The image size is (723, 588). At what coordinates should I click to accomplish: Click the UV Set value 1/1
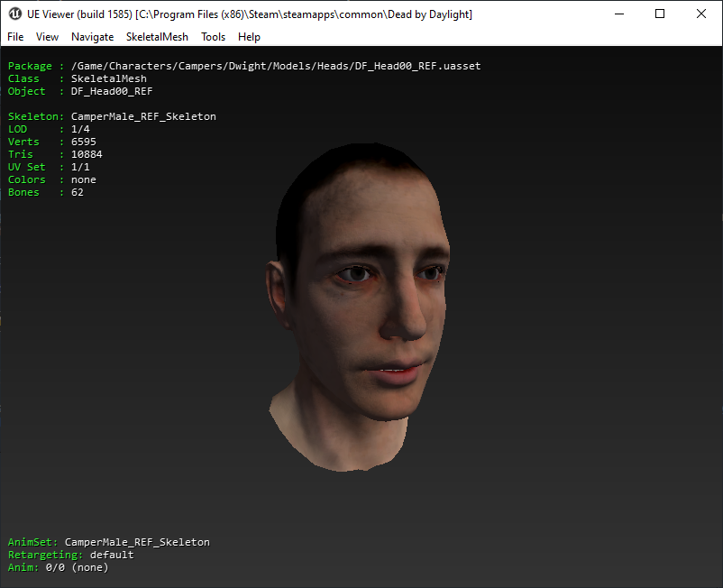(x=80, y=167)
